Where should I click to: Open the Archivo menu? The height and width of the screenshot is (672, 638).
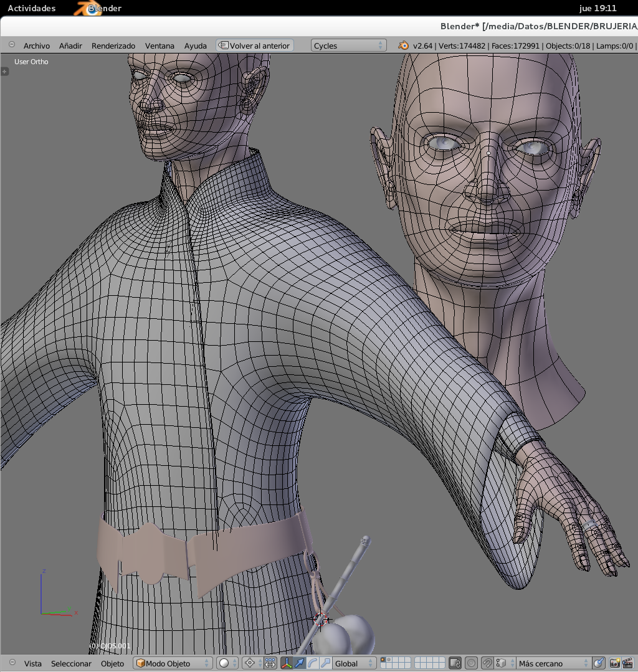pos(36,46)
